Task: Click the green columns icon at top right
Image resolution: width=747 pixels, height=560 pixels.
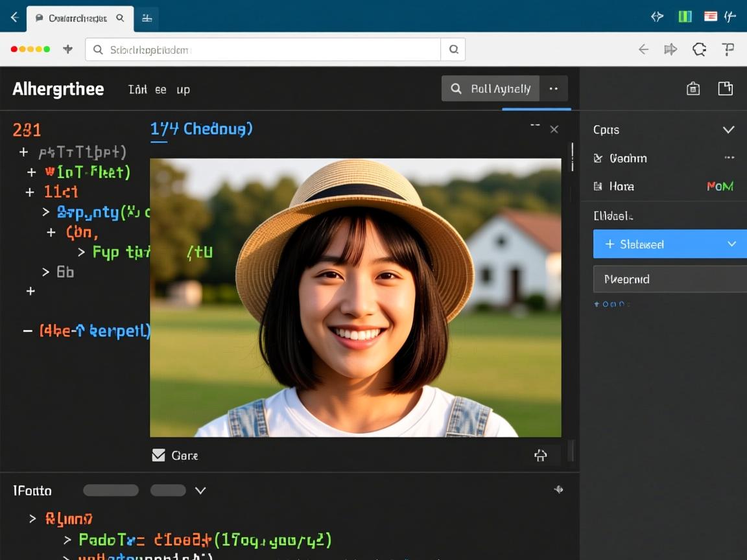Action: [x=685, y=17]
